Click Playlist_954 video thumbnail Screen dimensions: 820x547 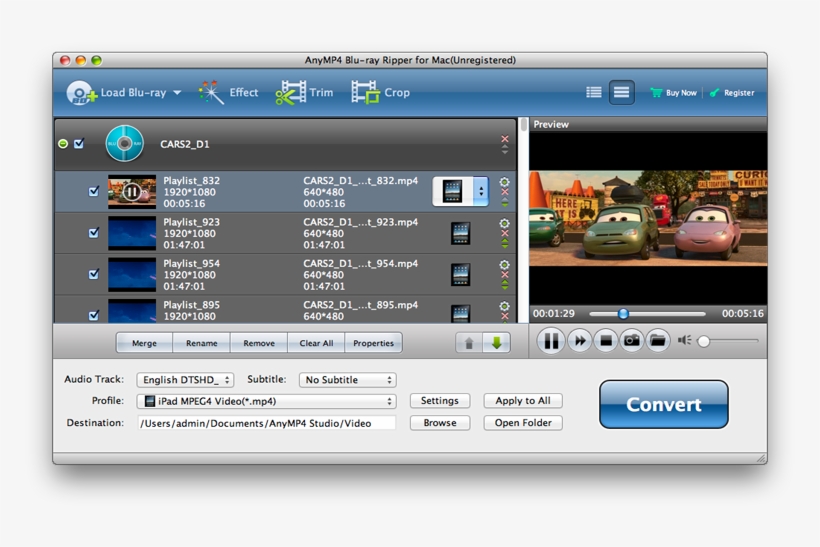click(x=132, y=275)
